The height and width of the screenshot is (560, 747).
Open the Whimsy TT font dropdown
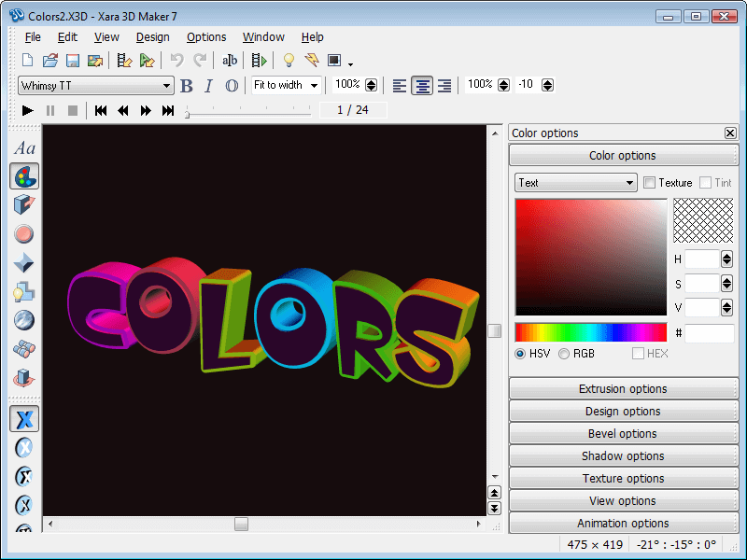96,86
